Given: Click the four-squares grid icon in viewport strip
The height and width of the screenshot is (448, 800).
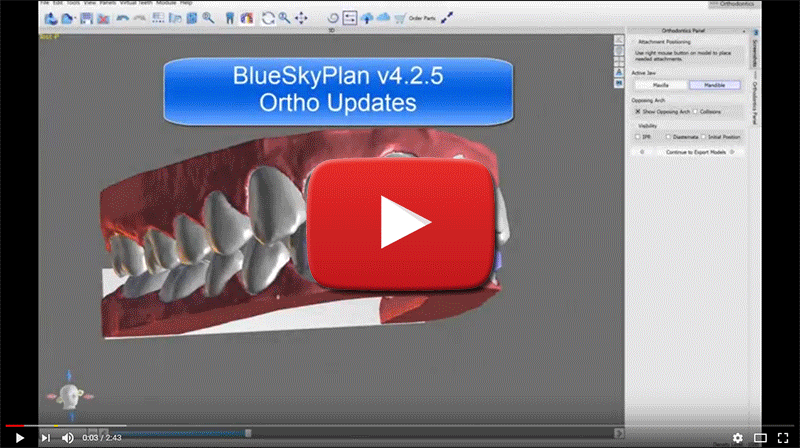Looking at the screenshot, I should click(x=619, y=62).
